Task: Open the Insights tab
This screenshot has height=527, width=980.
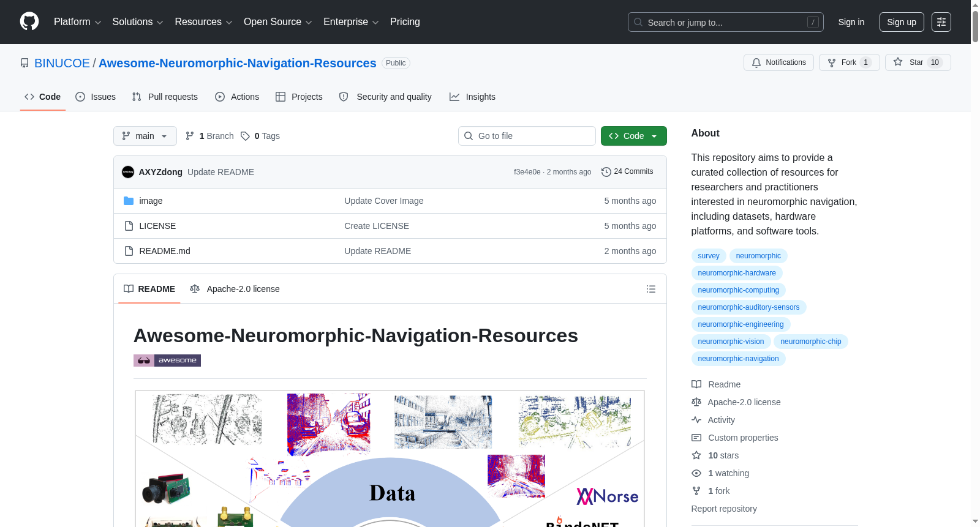Action: coord(472,97)
